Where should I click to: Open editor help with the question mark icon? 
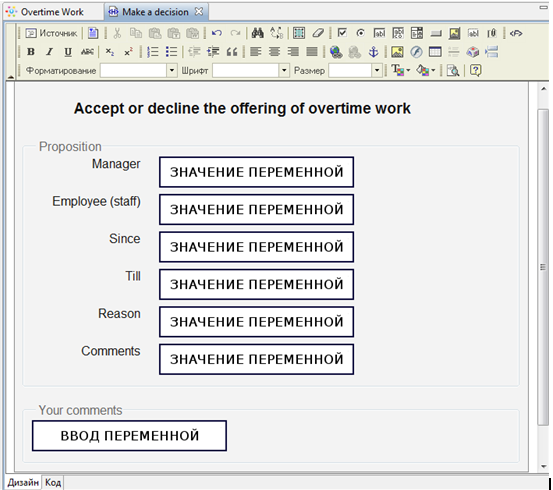[x=475, y=71]
